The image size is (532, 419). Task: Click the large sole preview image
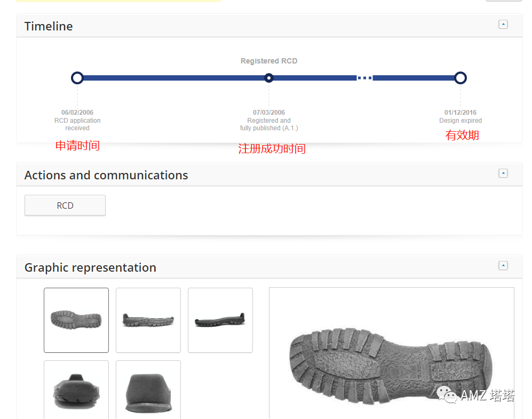click(392, 353)
